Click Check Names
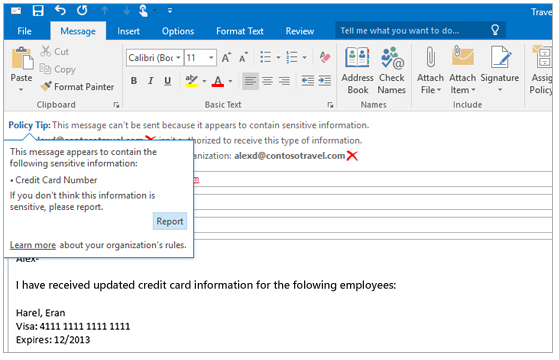 point(391,70)
